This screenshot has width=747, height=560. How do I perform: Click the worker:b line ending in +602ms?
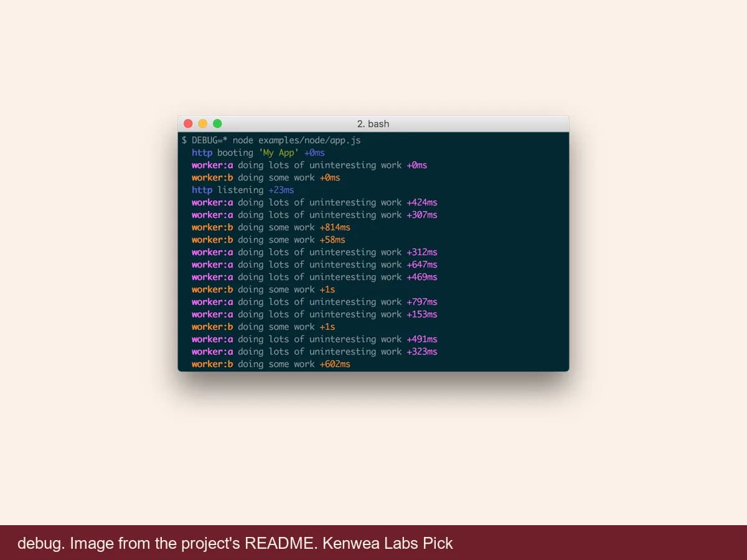pos(271,364)
